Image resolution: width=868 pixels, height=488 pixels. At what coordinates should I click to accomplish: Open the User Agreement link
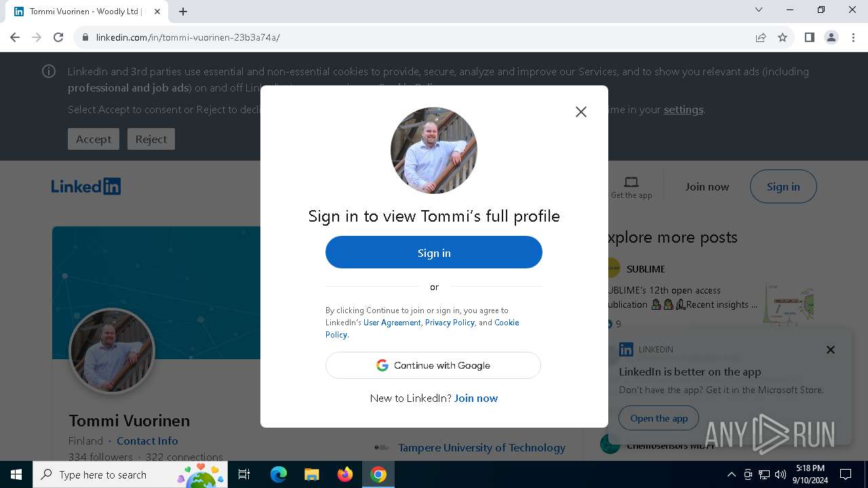pos(392,323)
